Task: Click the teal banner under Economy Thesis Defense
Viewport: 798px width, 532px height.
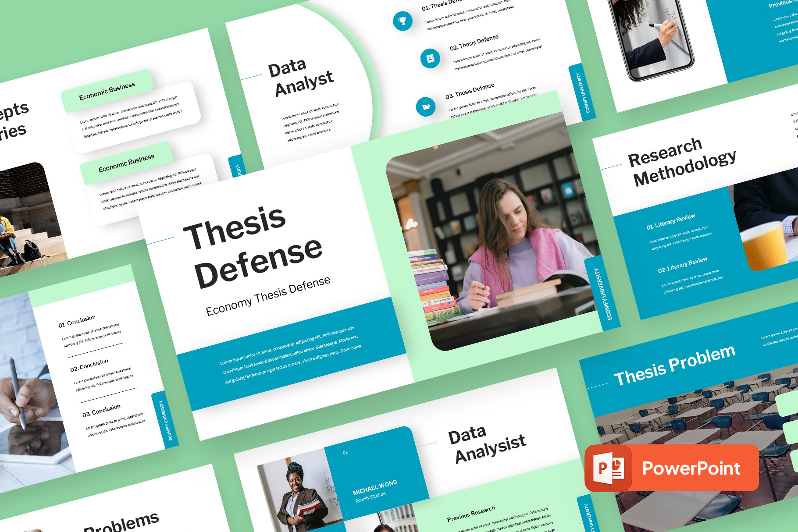Action: click(292, 355)
